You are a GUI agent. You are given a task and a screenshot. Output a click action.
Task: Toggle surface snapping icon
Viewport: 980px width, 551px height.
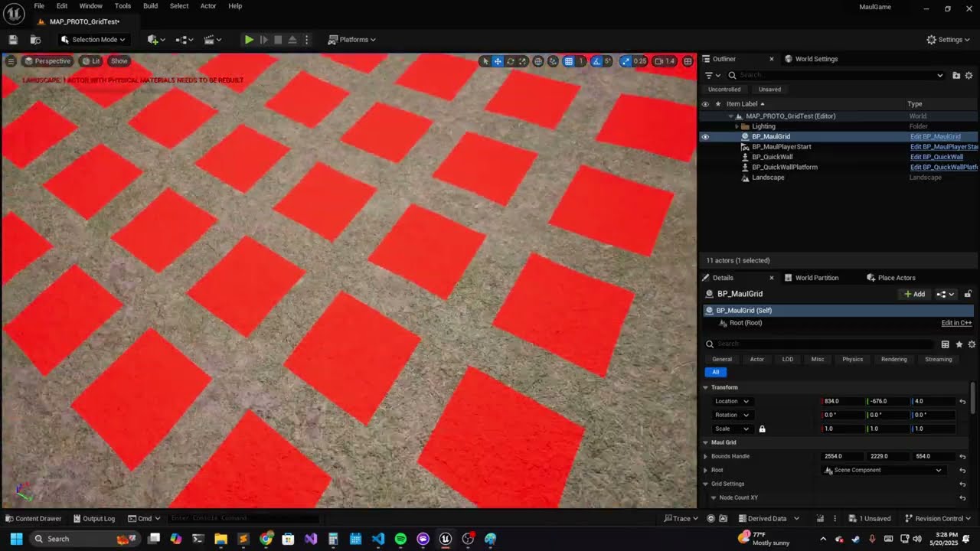point(553,61)
